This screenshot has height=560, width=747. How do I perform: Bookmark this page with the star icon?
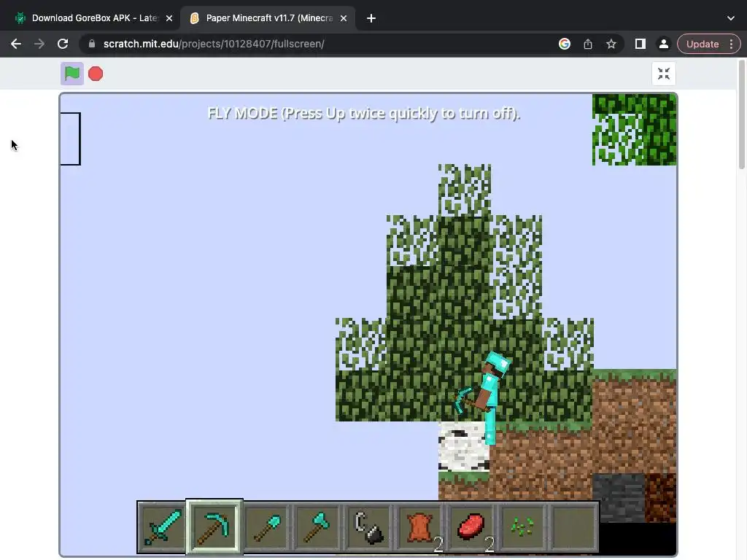point(611,44)
